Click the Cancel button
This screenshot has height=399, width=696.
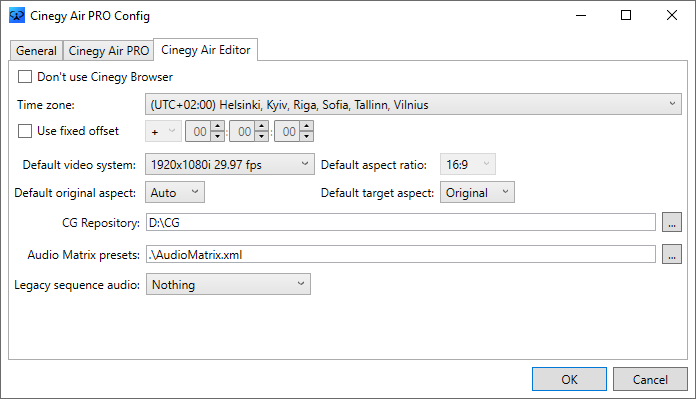650,379
